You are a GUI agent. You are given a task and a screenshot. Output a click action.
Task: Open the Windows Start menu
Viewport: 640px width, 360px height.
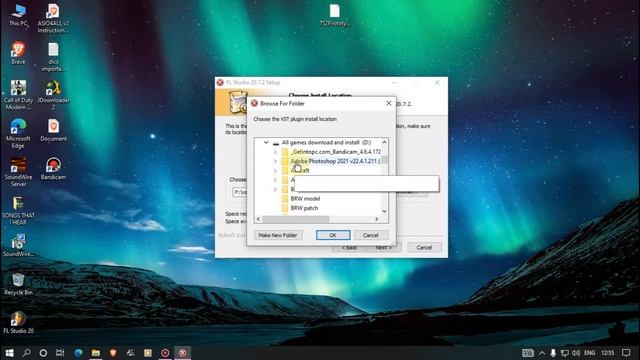(9, 353)
